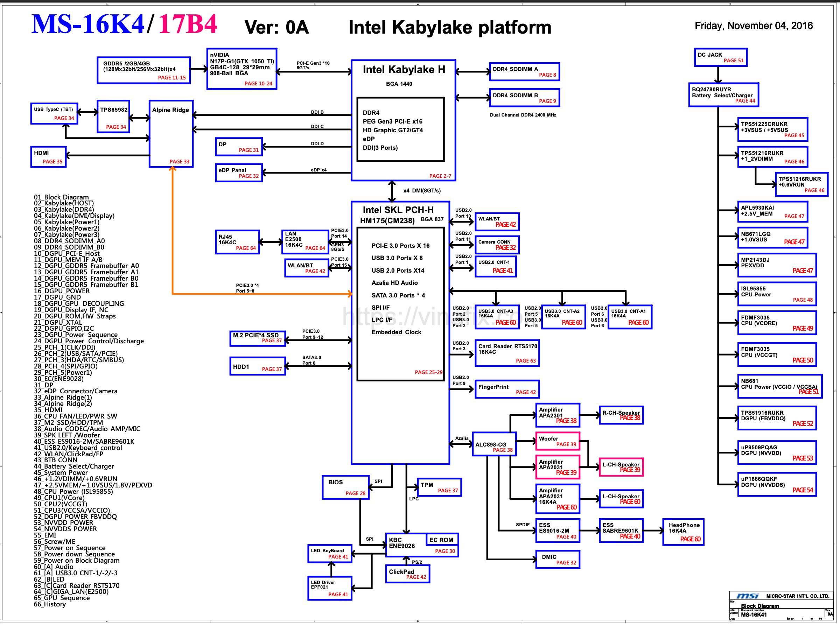Select the FDMF3035 CPU (VCCGT) block
This screenshot has height=625, width=840.
click(777, 354)
